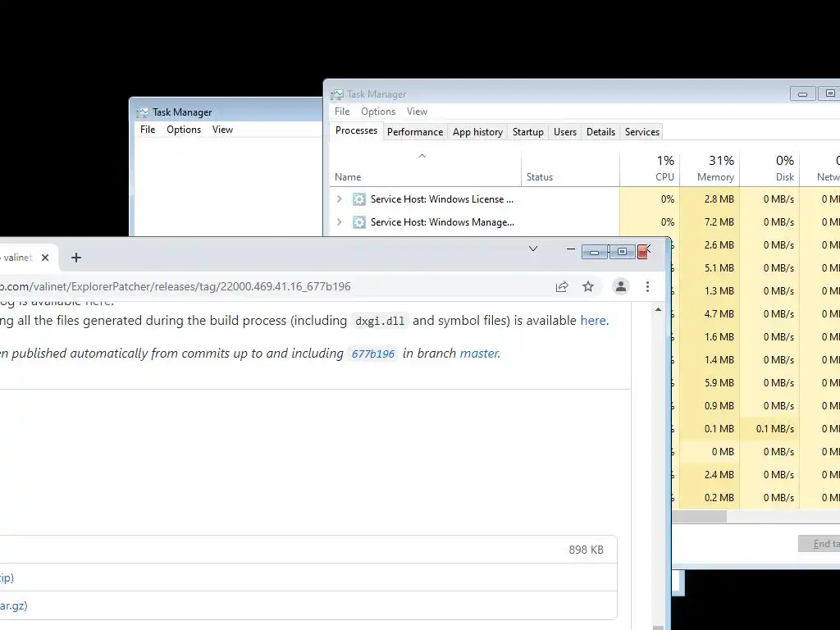
Task: Open File menu in back Task Manager window
Action: pos(148,130)
